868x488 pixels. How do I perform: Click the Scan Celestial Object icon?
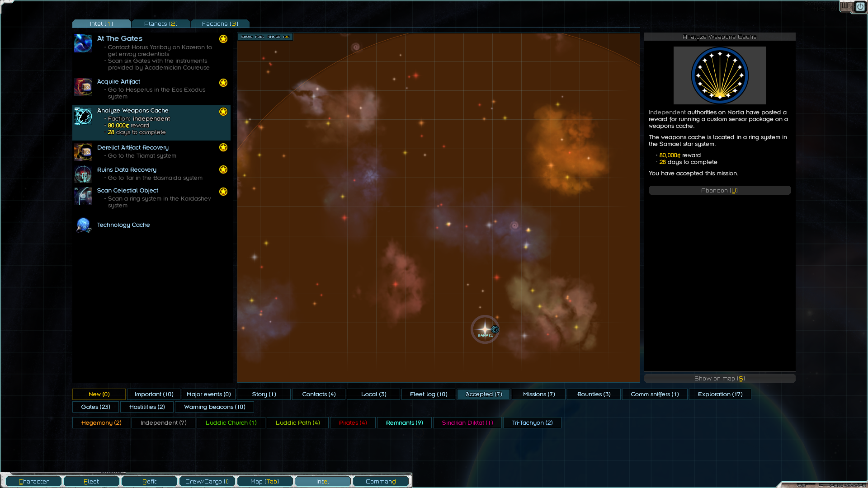pos(83,196)
